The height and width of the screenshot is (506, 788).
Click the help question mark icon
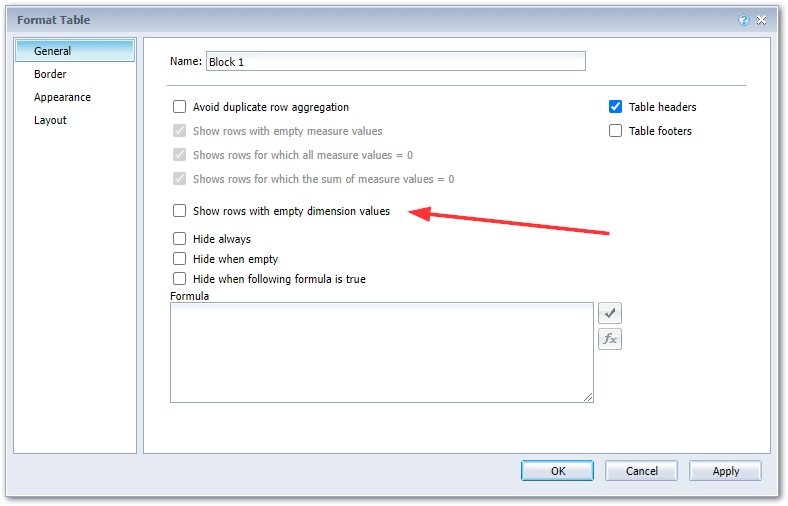click(x=743, y=19)
